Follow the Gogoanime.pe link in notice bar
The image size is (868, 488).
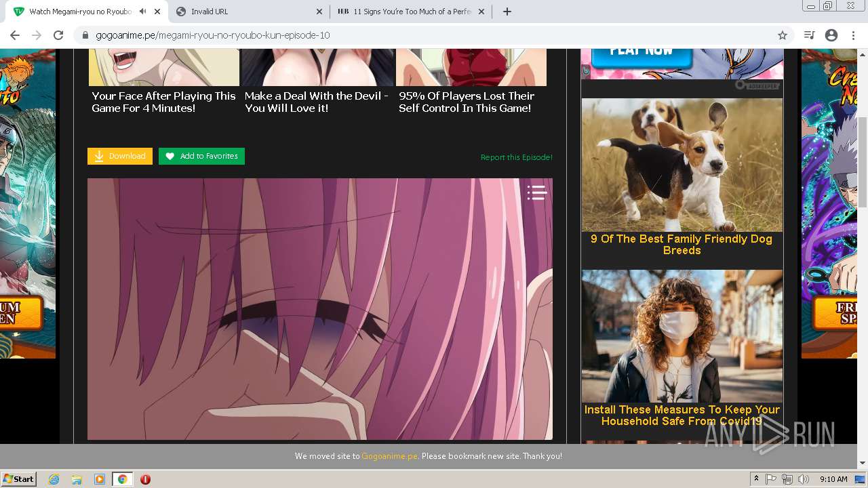click(x=389, y=456)
